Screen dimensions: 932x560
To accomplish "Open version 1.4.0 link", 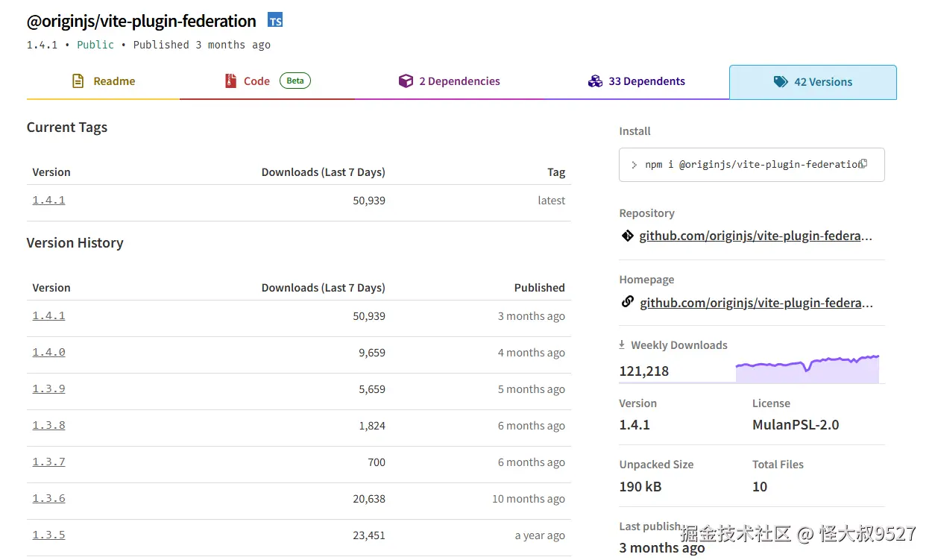I will click(x=48, y=352).
